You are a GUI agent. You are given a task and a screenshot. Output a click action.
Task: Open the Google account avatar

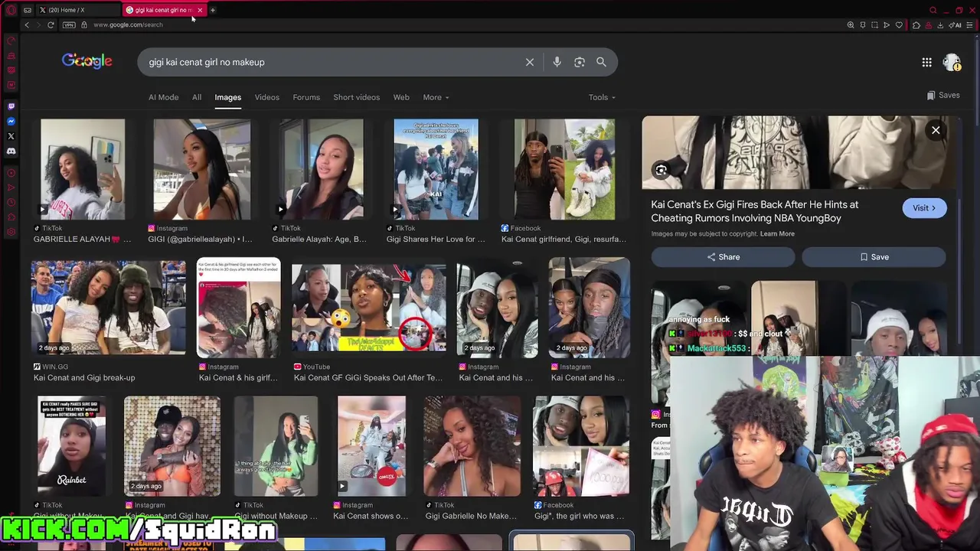click(952, 62)
